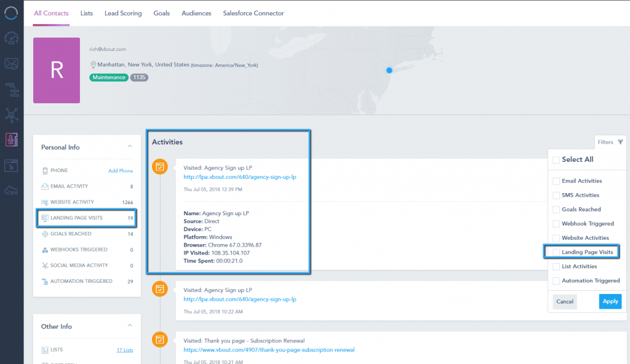Click the Automation Triggered icon

point(45,281)
